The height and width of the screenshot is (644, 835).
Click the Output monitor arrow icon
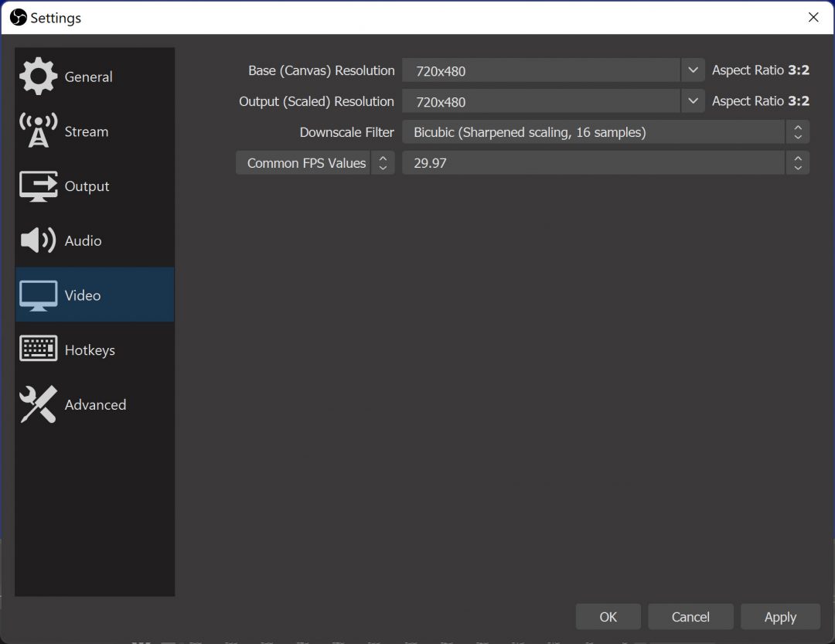(39, 186)
